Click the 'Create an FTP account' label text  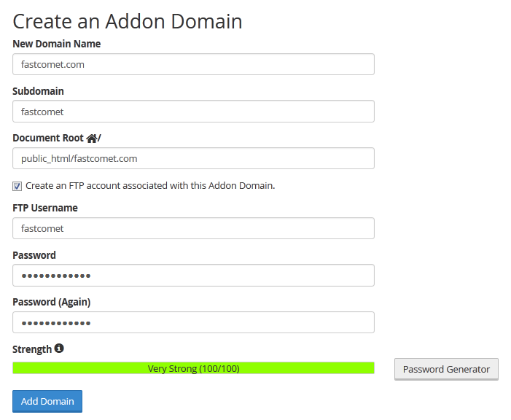point(150,185)
